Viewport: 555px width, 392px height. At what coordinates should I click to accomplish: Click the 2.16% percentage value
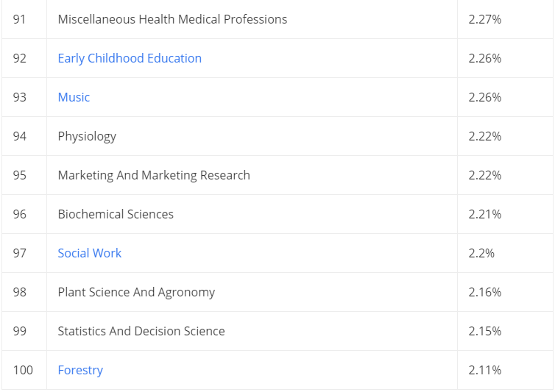coord(485,292)
